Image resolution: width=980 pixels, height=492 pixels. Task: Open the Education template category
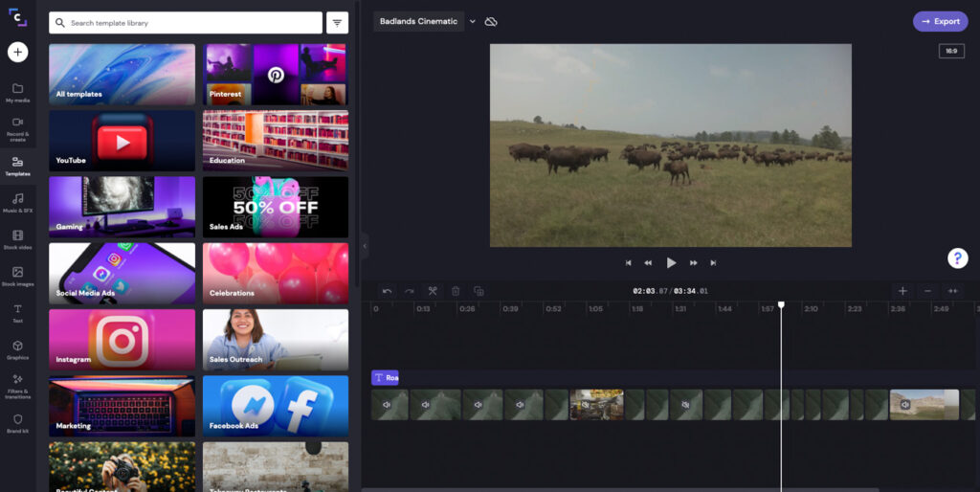pyautogui.click(x=276, y=141)
